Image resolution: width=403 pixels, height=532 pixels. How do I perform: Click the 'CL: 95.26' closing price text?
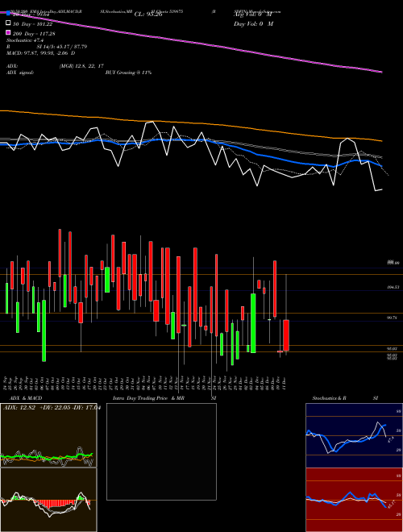point(148,15)
